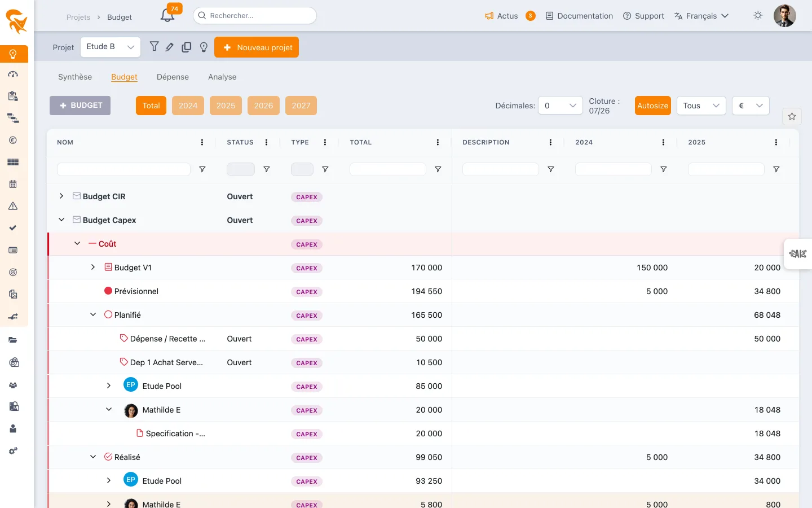The image size is (812, 508).
Task: Open the DESCRIPTION column three-dot menu
Action: click(x=551, y=142)
